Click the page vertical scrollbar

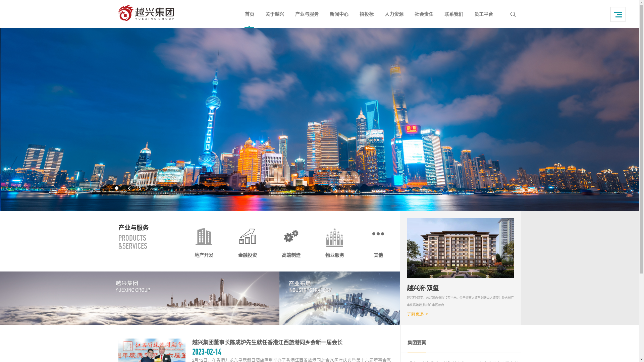click(x=641, y=181)
